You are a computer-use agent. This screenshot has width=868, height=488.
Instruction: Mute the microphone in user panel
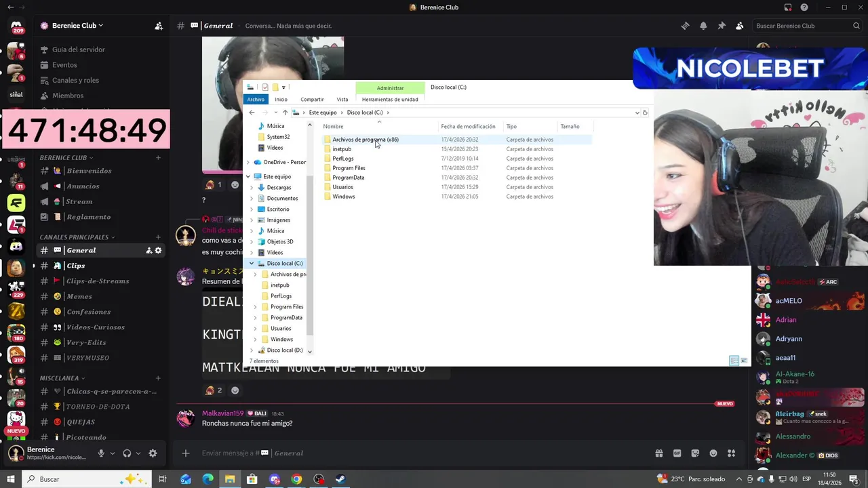[101, 453]
